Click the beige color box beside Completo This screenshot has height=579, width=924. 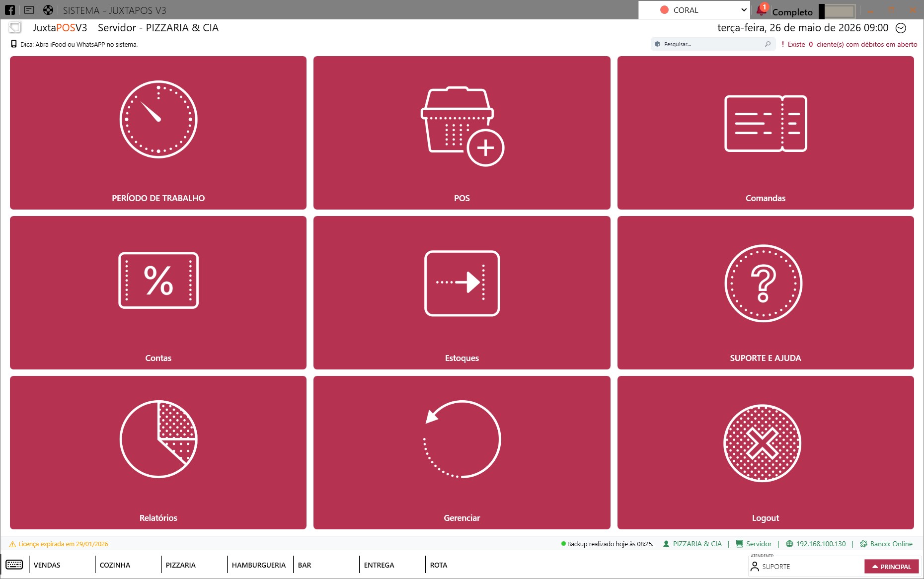coord(840,11)
